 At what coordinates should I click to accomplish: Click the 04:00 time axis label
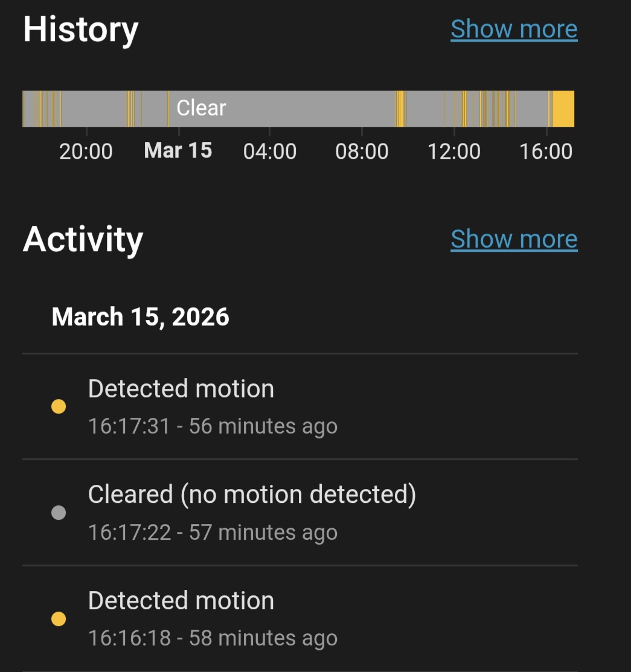270,151
